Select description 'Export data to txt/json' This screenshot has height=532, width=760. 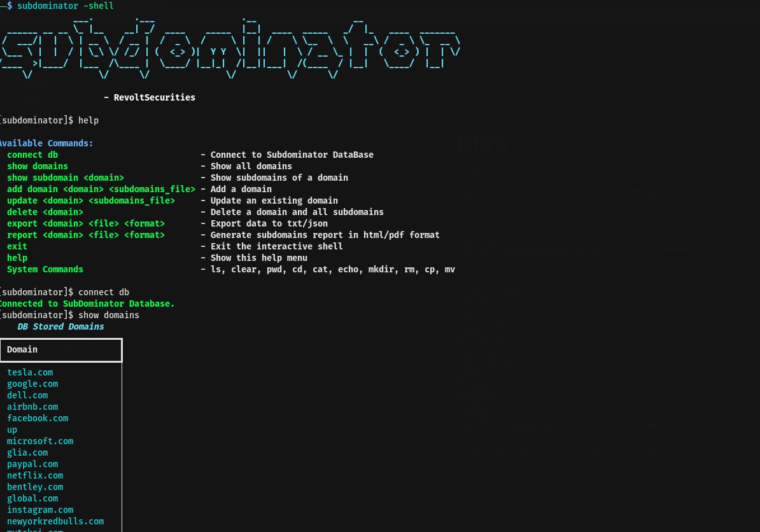269,223
